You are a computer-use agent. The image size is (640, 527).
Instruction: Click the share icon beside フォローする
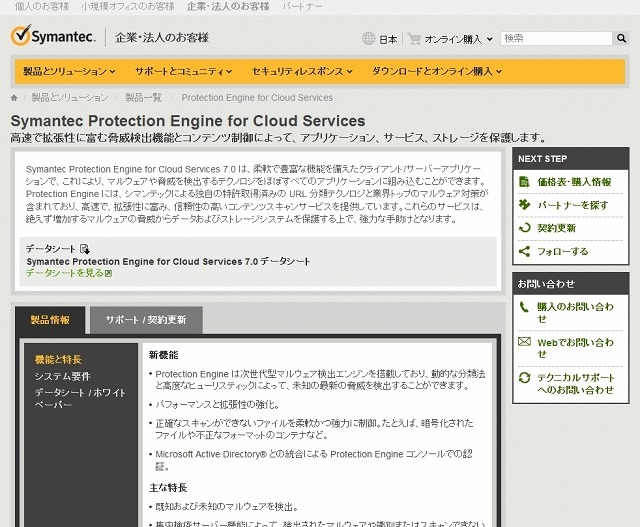coord(524,251)
